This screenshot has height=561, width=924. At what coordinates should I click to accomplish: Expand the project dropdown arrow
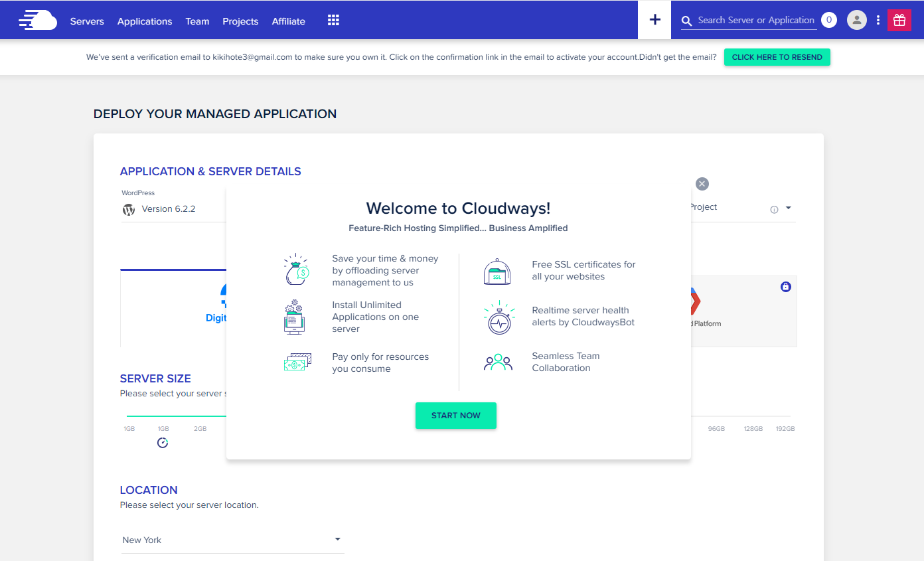(789, 208)
